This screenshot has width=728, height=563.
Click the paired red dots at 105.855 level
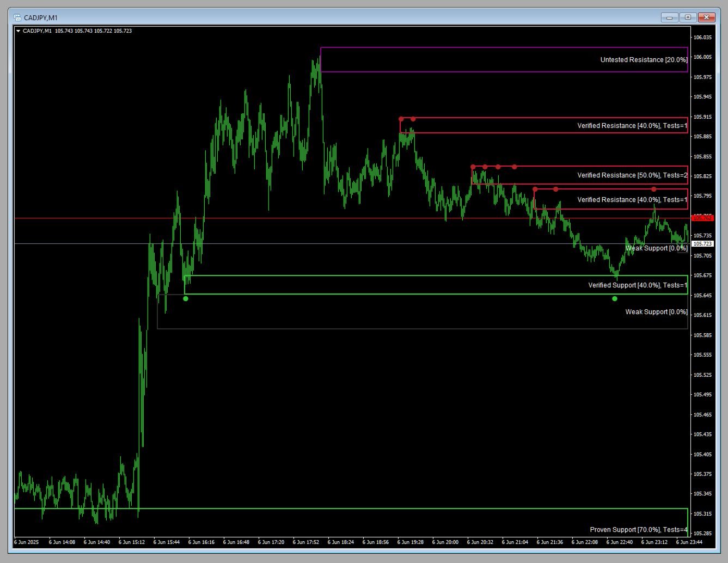pos(407,118)
